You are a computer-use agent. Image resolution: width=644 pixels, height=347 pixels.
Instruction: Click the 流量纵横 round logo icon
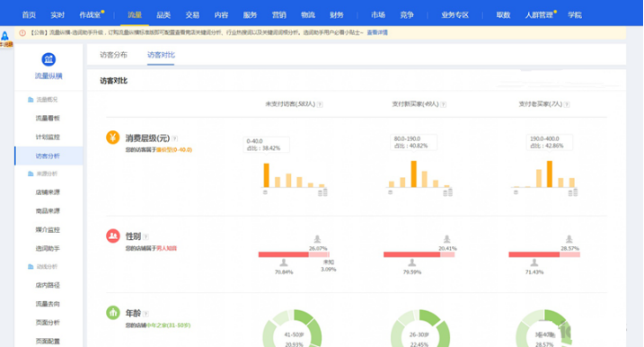point(49,59)
